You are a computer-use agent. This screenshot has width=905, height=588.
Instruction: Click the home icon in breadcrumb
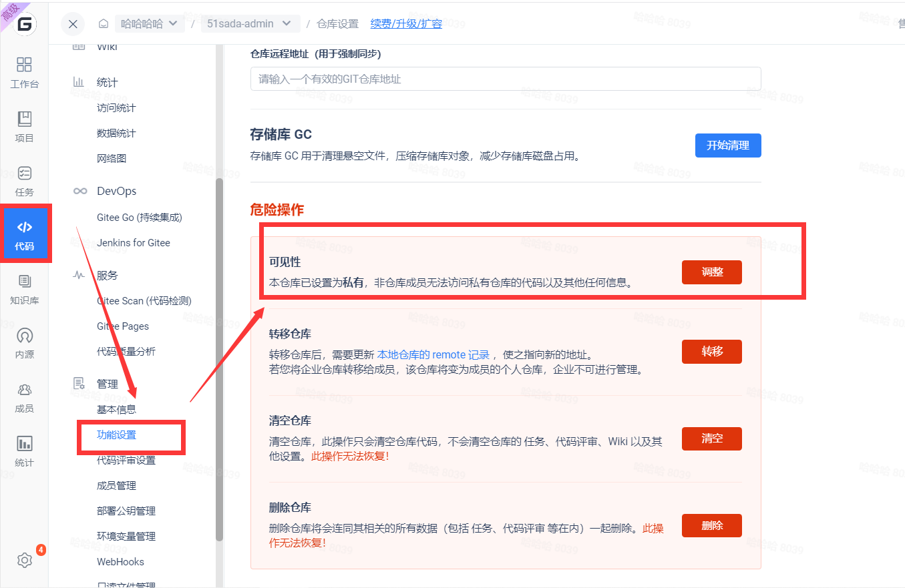pos(104,24)
